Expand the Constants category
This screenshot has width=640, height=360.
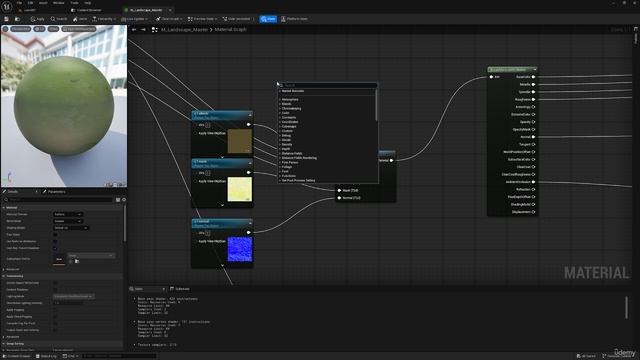click(288, 118)
